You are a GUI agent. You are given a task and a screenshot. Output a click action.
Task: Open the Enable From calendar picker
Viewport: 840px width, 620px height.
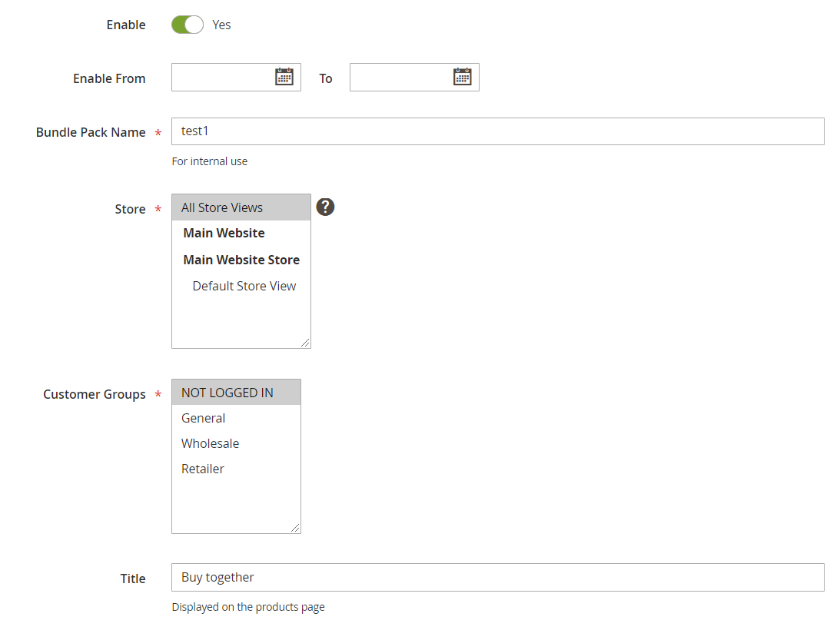click(x=284, y=77)
